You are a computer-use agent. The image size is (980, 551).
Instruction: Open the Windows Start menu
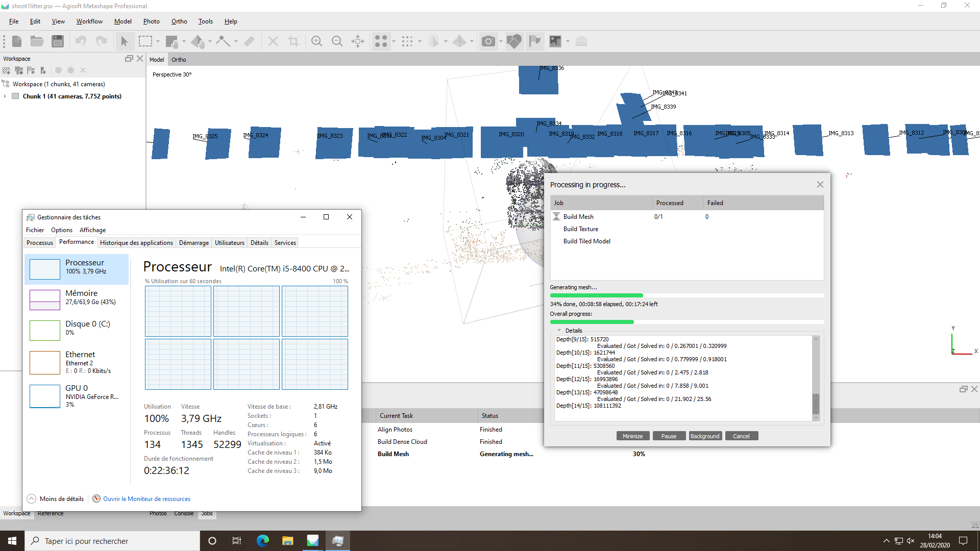coord(12,541)
